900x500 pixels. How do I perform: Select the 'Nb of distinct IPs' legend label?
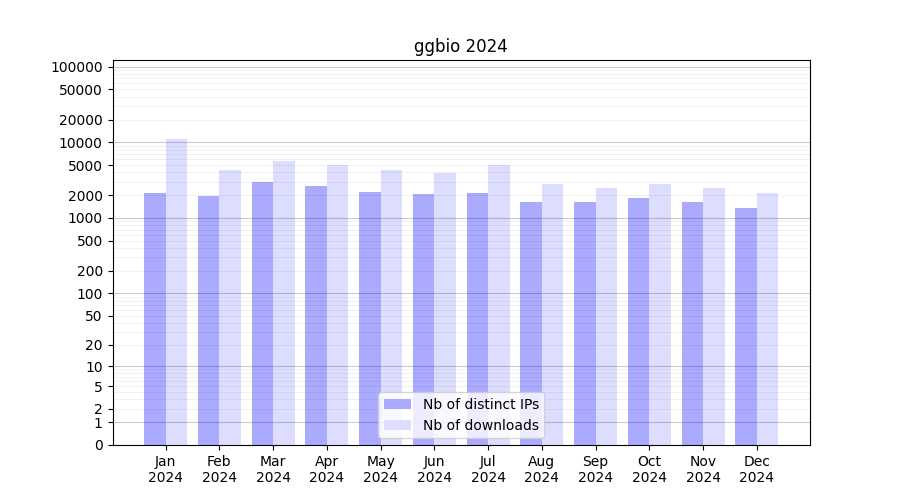(480, 404)
